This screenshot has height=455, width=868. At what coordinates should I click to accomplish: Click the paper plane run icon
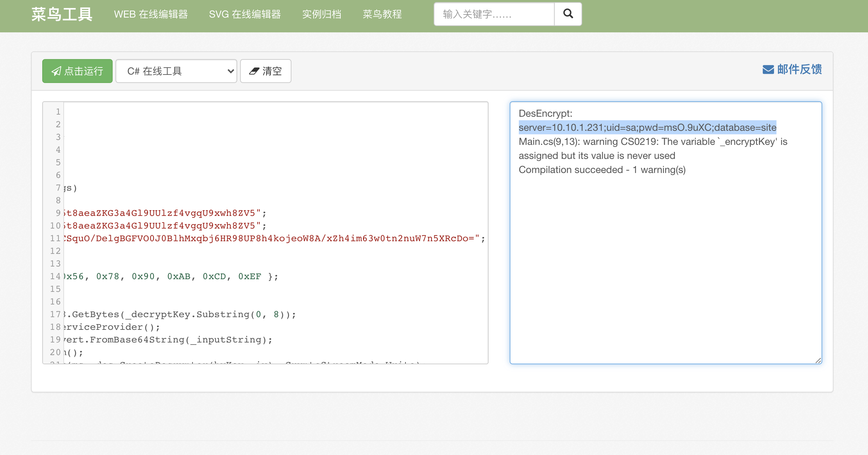[56, 71]
